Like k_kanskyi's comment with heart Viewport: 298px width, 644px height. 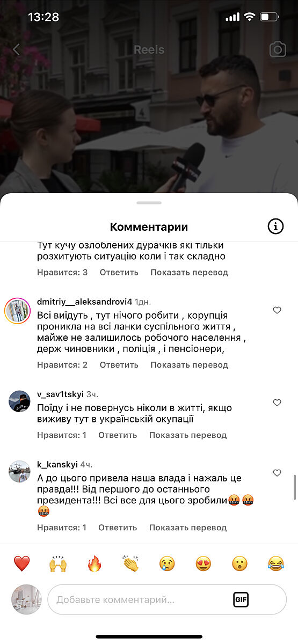277,473
